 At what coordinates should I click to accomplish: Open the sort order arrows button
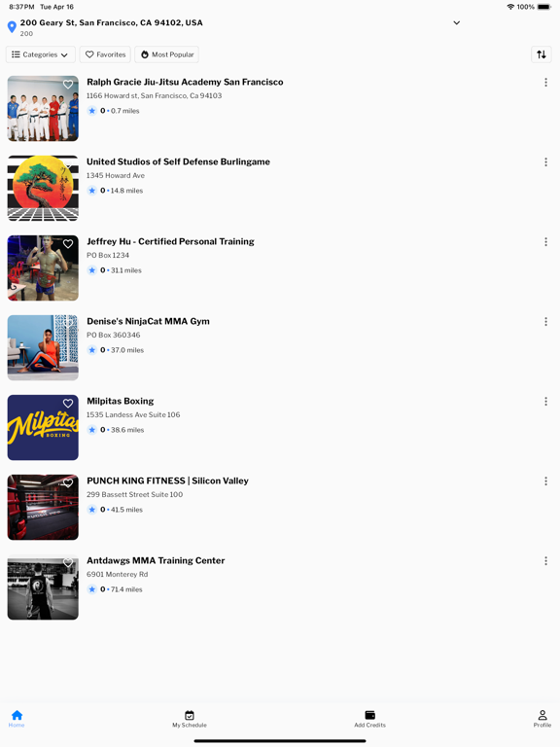[x=542, y=54]
